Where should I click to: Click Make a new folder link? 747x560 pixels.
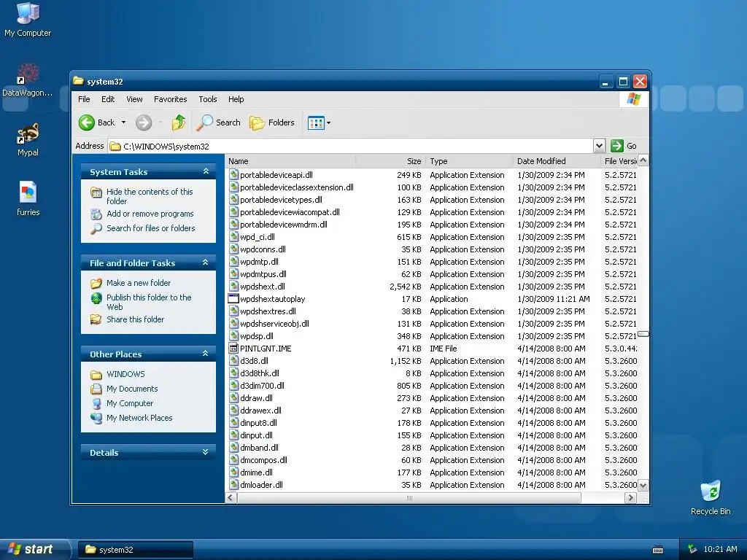tap(139, 283)
